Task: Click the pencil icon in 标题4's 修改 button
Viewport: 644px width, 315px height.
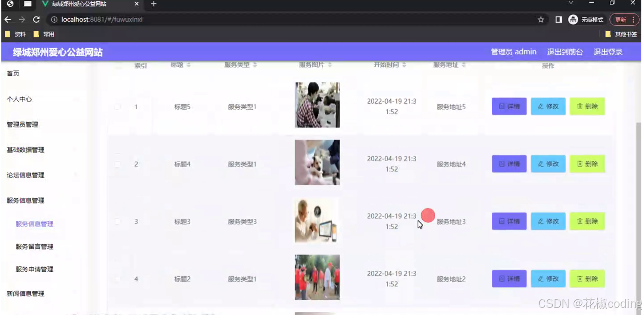Action: tap(541, 164)
